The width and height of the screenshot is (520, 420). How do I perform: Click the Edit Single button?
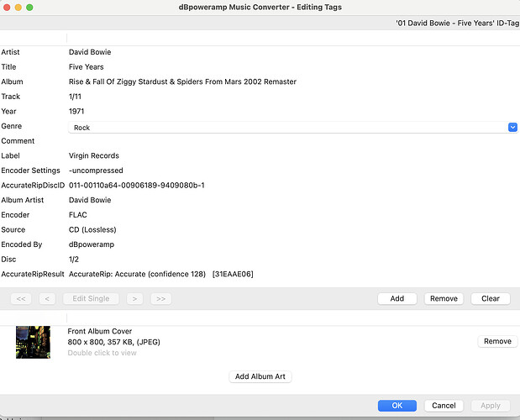(x=91, y=299)
